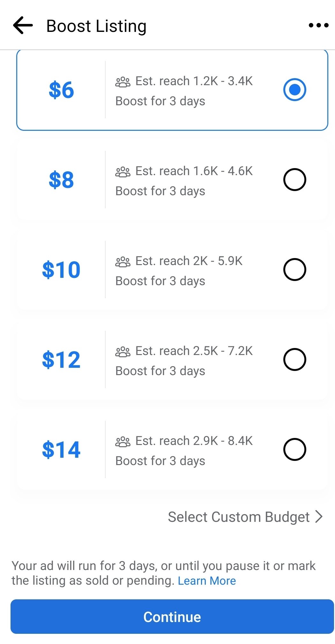Select the $6 budget radio button

294,90
